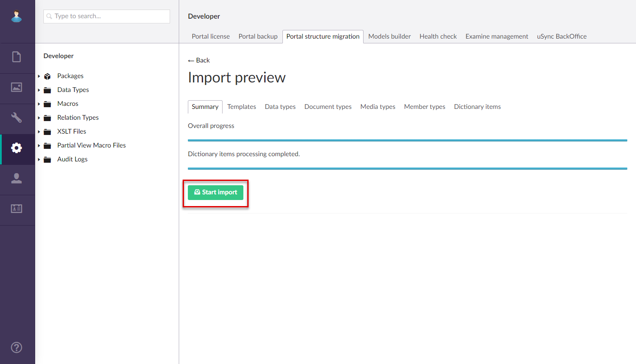Open the Health check tab
This screenshot has width=636, height=364.
tap(438, 36)
